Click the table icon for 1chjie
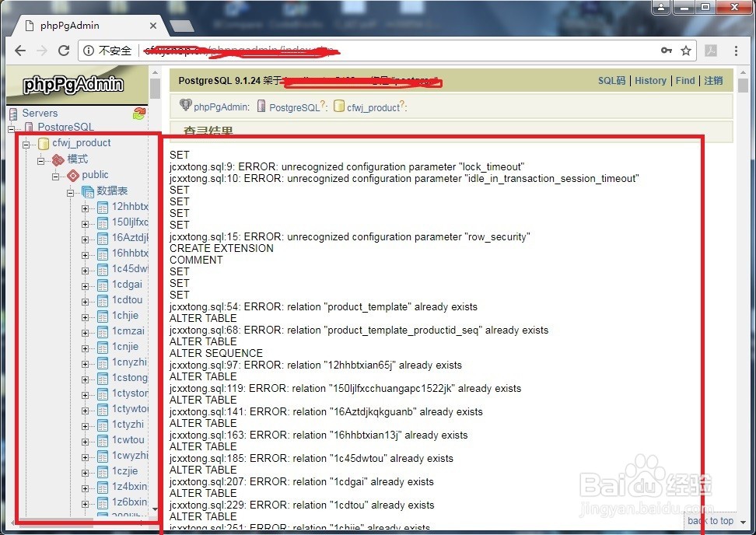This screenshot has width=756, height=535. (x=103, y=316)
